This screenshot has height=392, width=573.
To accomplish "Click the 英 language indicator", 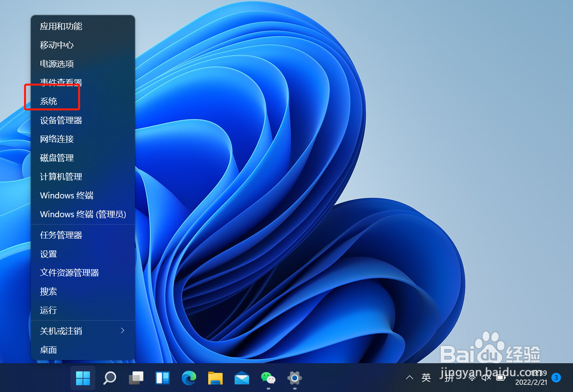I will coord(426,378).
